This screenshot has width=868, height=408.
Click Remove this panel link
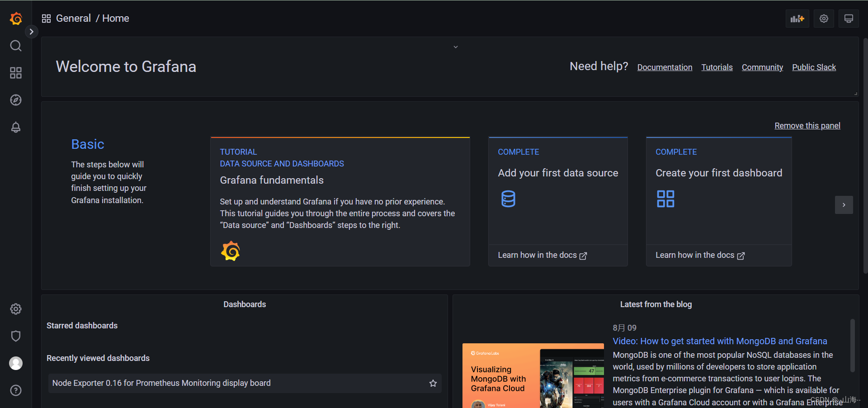tap(807, 126)
